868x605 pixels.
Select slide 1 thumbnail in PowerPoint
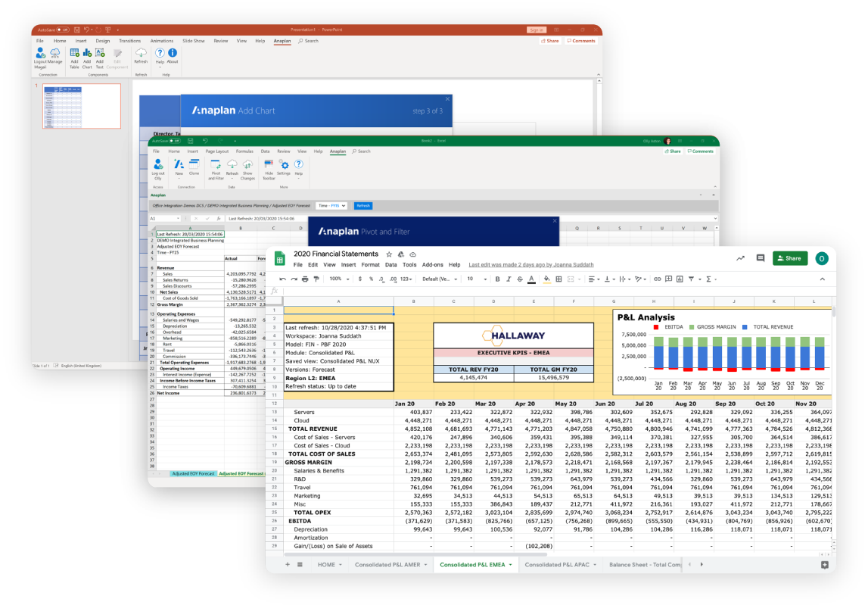82,106
